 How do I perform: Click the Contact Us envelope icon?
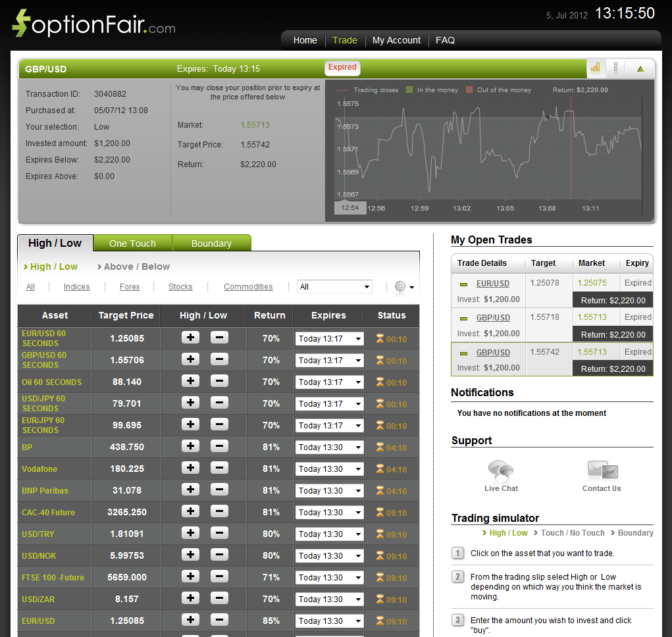602,469
